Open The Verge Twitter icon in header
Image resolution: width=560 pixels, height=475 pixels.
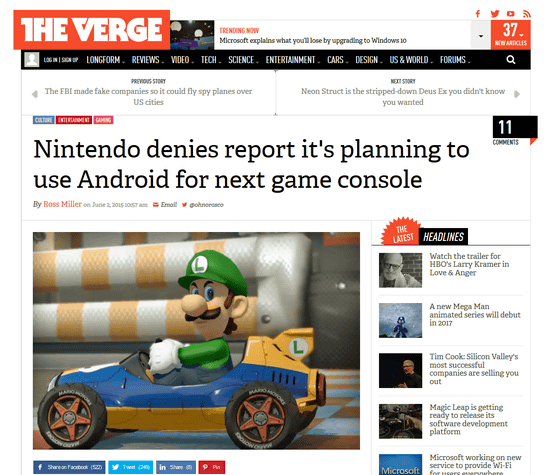(x=495, y=14)
